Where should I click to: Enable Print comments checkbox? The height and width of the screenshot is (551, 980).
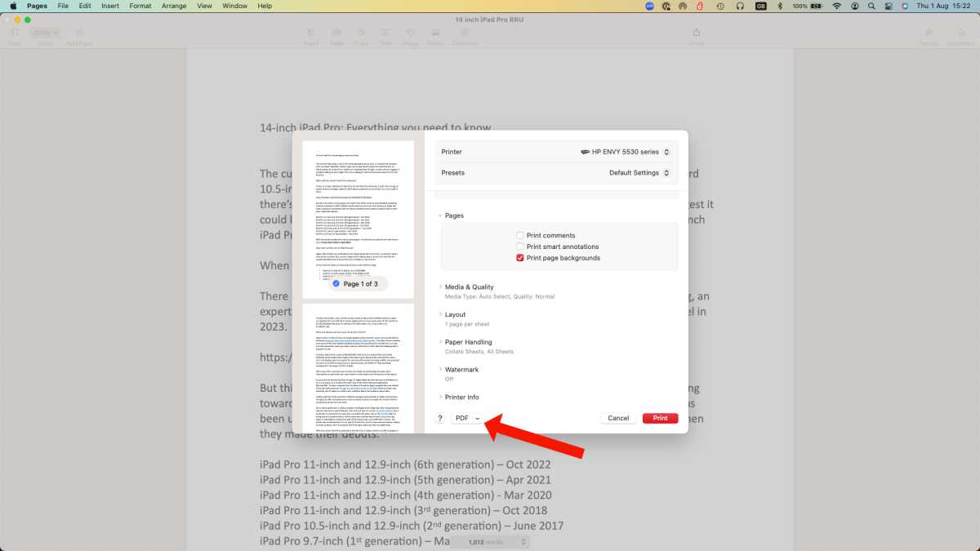520,236
